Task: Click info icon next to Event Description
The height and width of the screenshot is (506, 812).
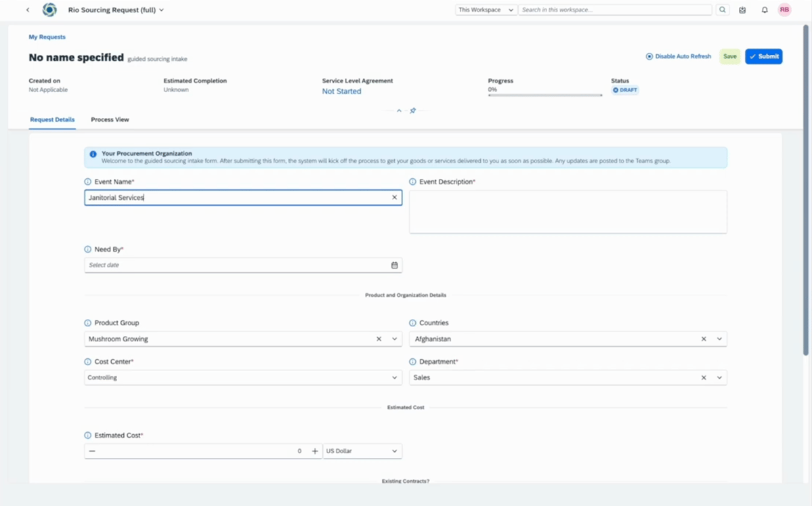Action: point(412,182)
